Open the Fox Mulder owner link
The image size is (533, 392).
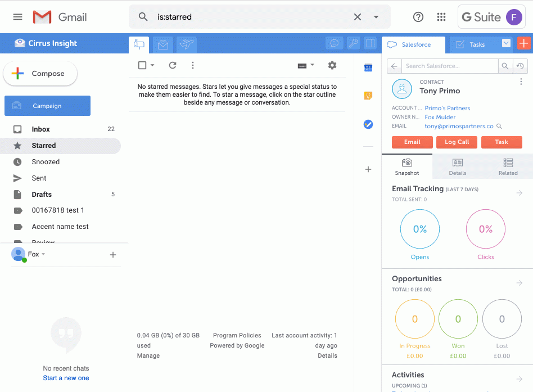440,117
